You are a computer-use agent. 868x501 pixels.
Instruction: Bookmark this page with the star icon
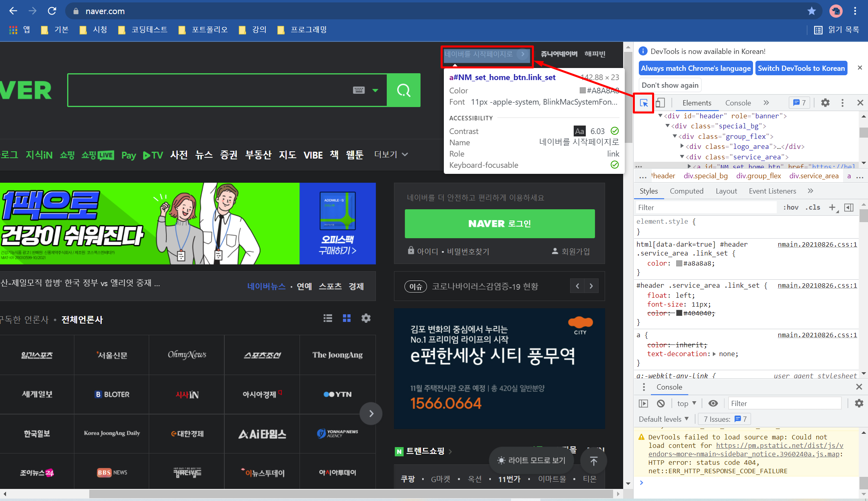pos(811,11)
